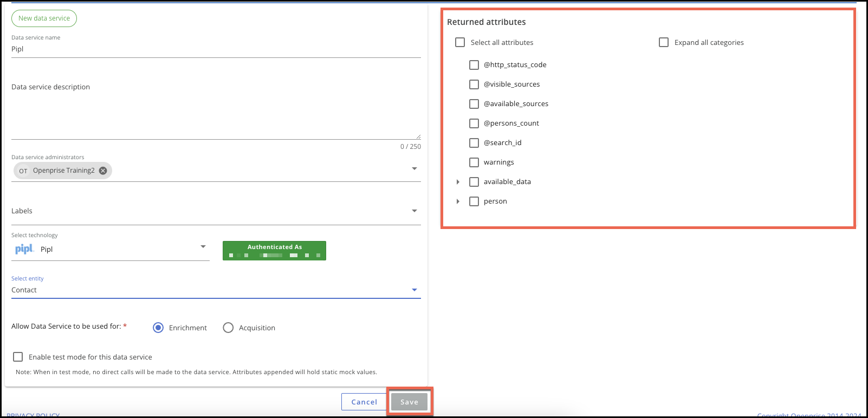Click the Cancel button
868x418 pixels.
coord(364,402)
